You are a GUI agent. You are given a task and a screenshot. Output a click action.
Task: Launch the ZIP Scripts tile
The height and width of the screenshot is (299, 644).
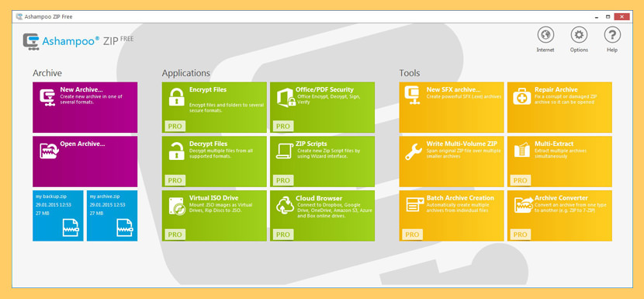pyautogui.click(x=323, y=162)
